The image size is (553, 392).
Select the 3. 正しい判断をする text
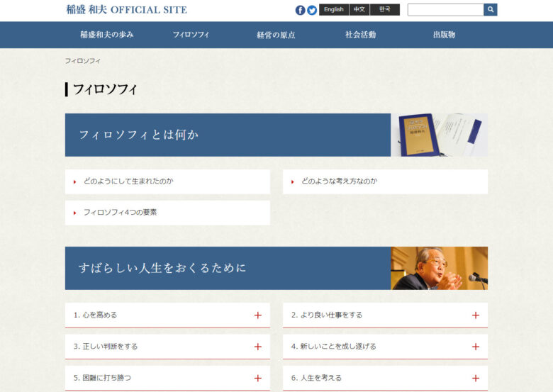[106, 346]
